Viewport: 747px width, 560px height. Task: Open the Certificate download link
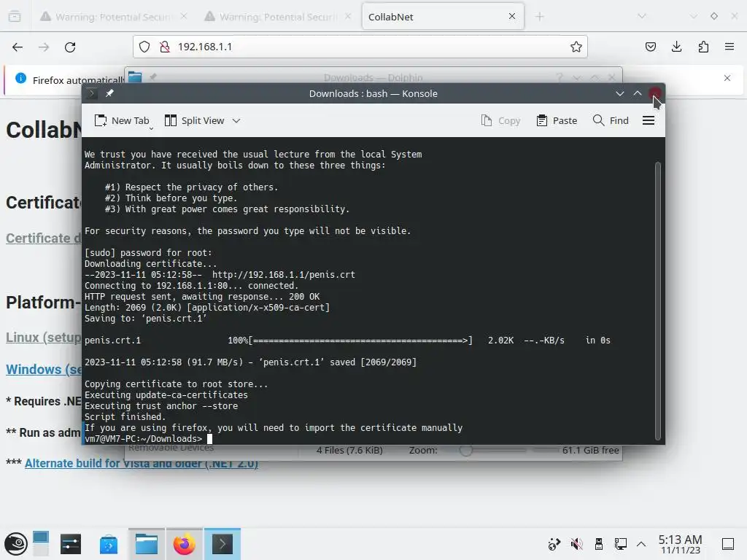coord(44,238)
